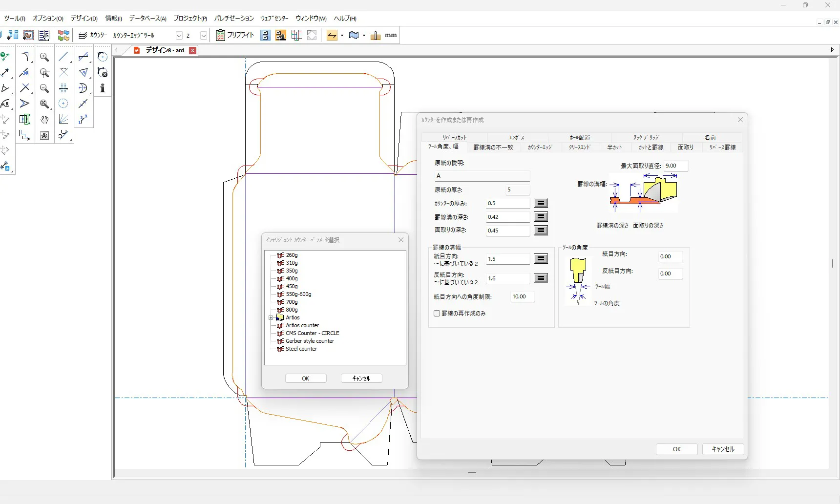The image size is (840, 504).
Task: Select Steel counter in the parameter list
Action: (x=301, y=349)
